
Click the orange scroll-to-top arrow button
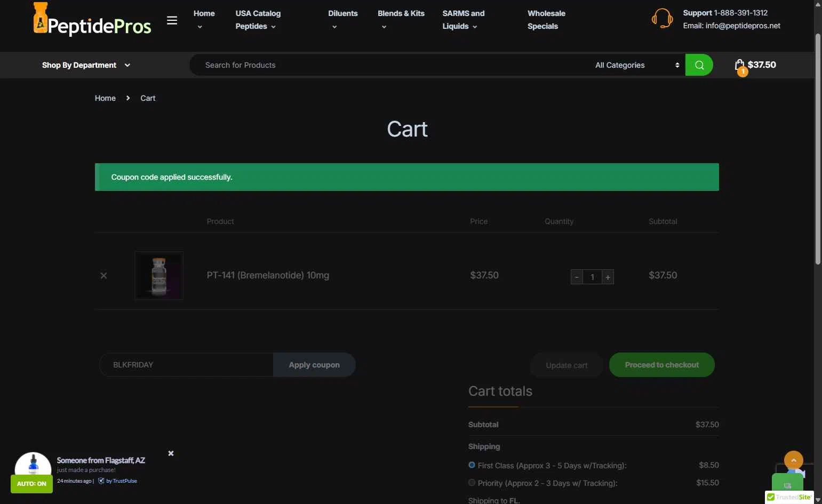coord(794,460)
